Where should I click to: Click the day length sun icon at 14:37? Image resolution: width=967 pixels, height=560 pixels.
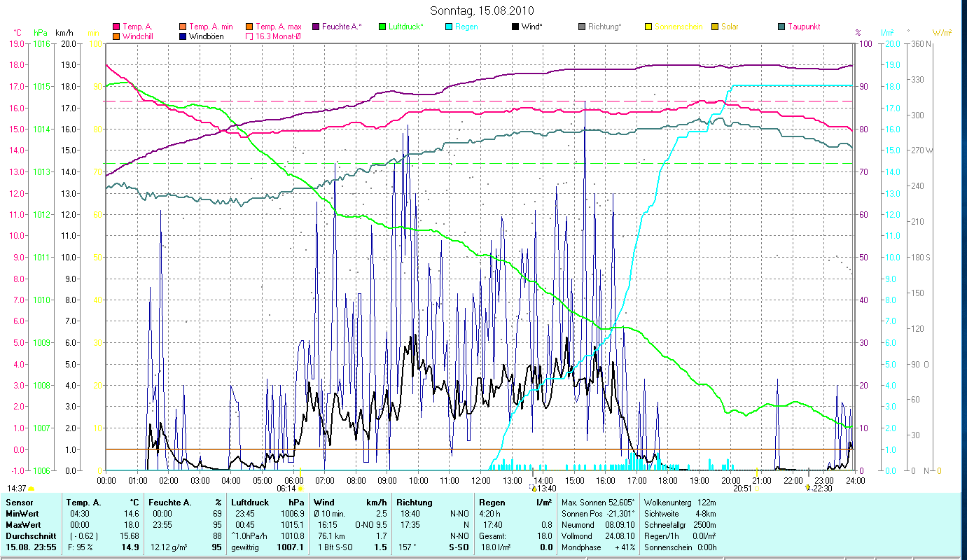(31, 489)
